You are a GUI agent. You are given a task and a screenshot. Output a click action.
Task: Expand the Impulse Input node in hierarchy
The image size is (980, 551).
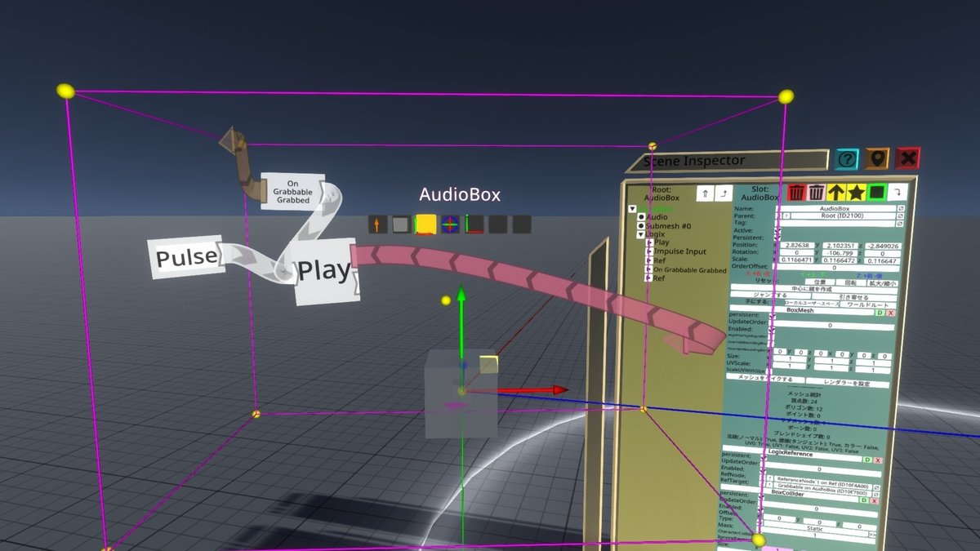(x=649, y=251)
